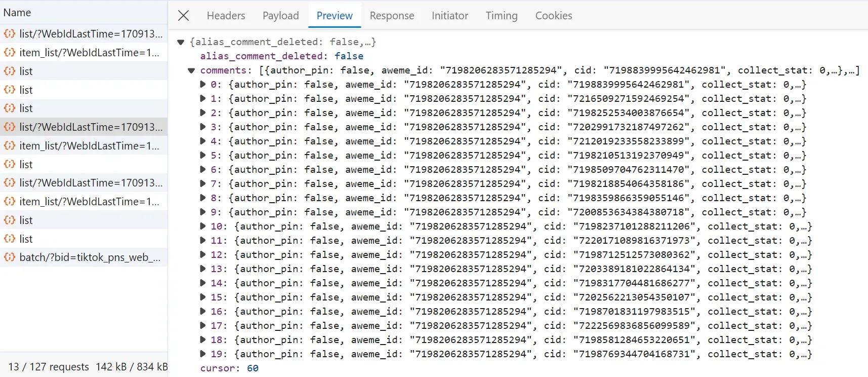This screenshot has height=377, width=868.
Task: Select the batch/?bid=tiktok_pns_web request
Action: tap(84, 257)
